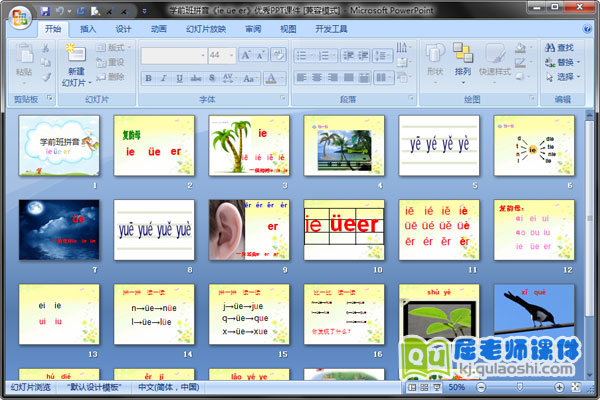Image resolution: width=600 pixels, height=400 pixels.
Task: Click the Increase Indent icon
Action: [364, 56]
